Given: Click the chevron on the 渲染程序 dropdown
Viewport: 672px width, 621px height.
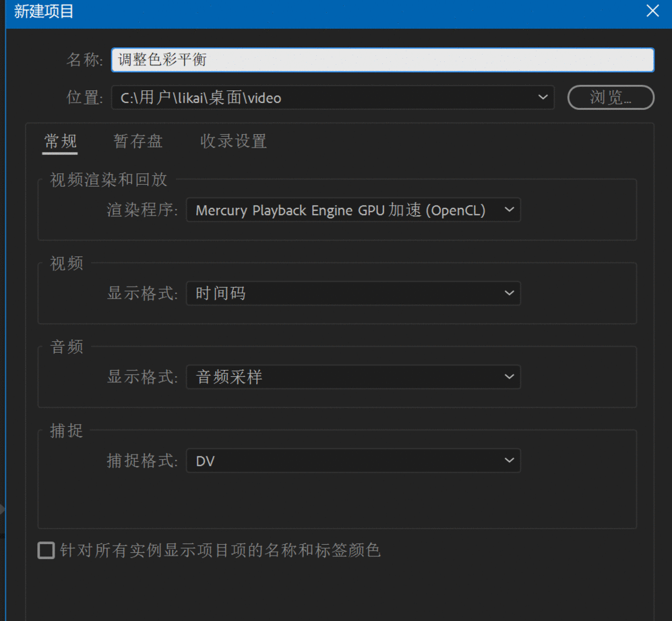Looking at the screenshot, I should pos(509,210).
